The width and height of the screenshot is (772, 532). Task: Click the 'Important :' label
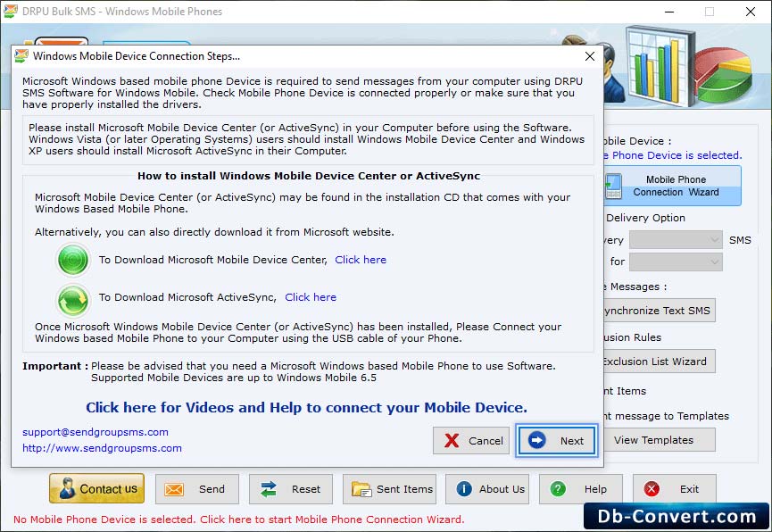coord(55,366)
